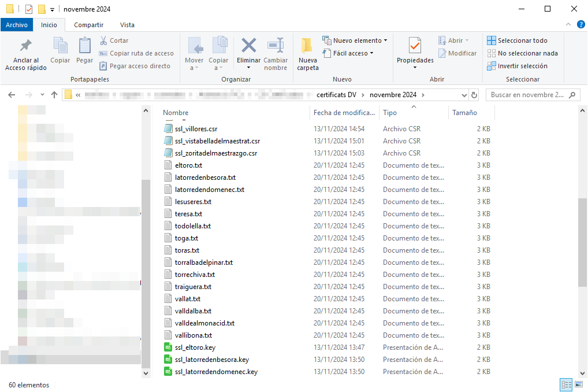Click the Eliminar red X icon
588x392 pixels.
248,46
